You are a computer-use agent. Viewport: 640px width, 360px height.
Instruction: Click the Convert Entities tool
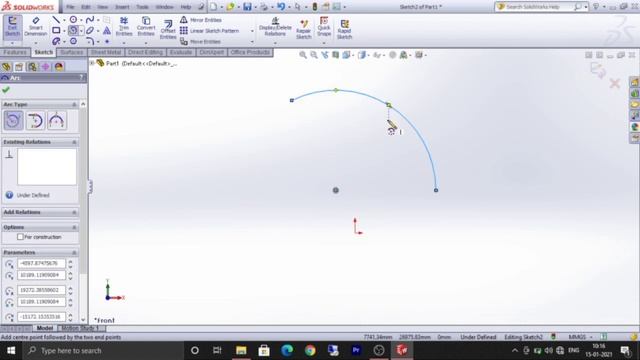tap(146, 27)
